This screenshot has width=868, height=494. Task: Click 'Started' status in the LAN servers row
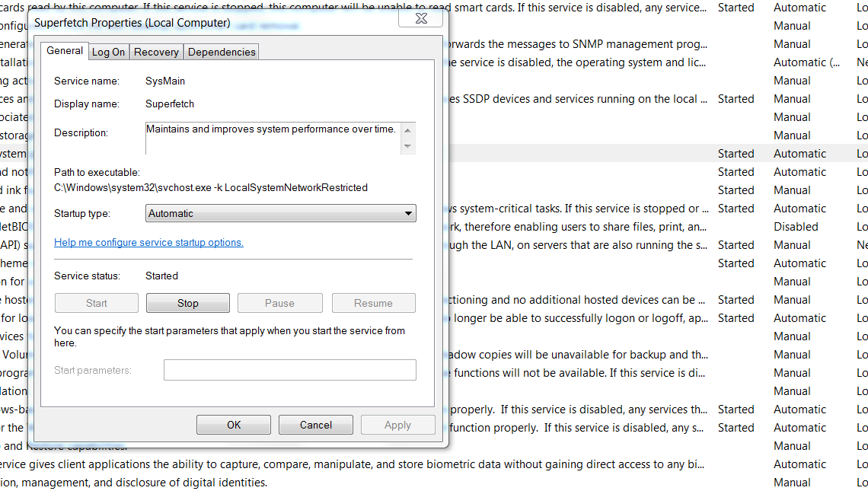(x=736, y=245)
